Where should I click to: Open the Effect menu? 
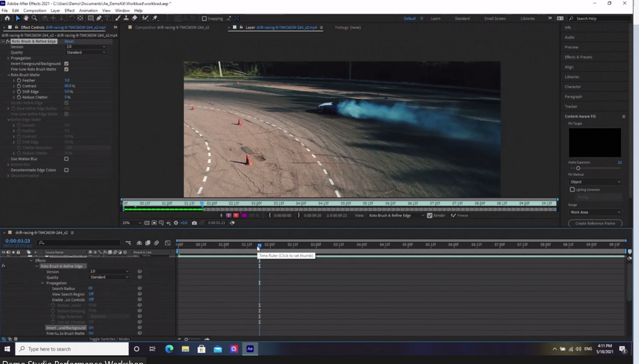(70, 11)
